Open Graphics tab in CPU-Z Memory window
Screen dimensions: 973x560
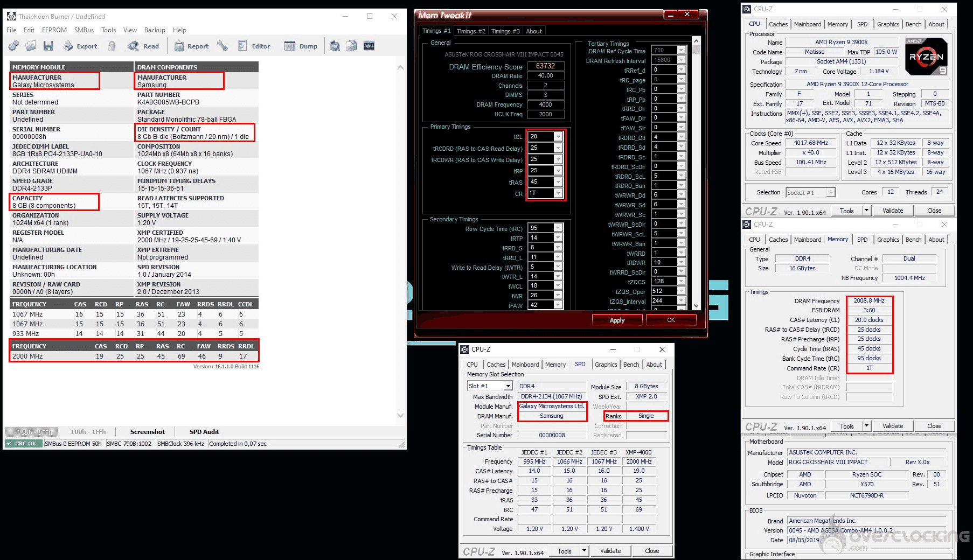[x=888, y=240]
